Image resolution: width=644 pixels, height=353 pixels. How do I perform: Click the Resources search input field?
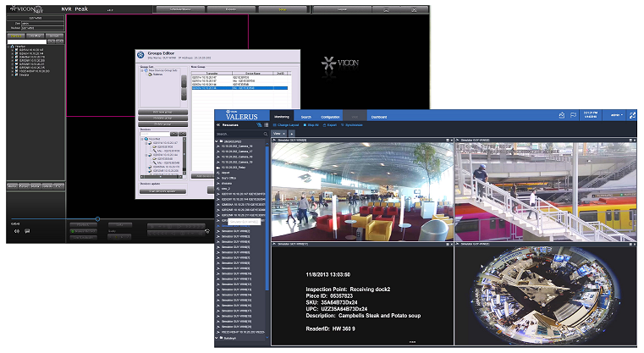coord(232,134)
